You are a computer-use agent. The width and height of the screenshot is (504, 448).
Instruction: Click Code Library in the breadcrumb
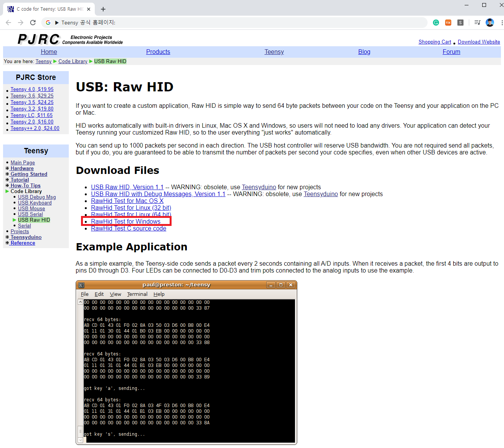click(73, 61)
